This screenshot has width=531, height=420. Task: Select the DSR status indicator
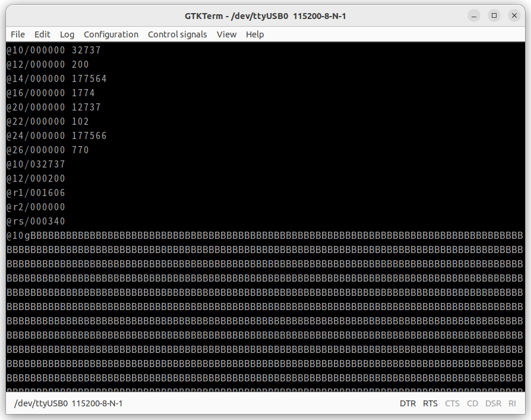click(493, 403)
